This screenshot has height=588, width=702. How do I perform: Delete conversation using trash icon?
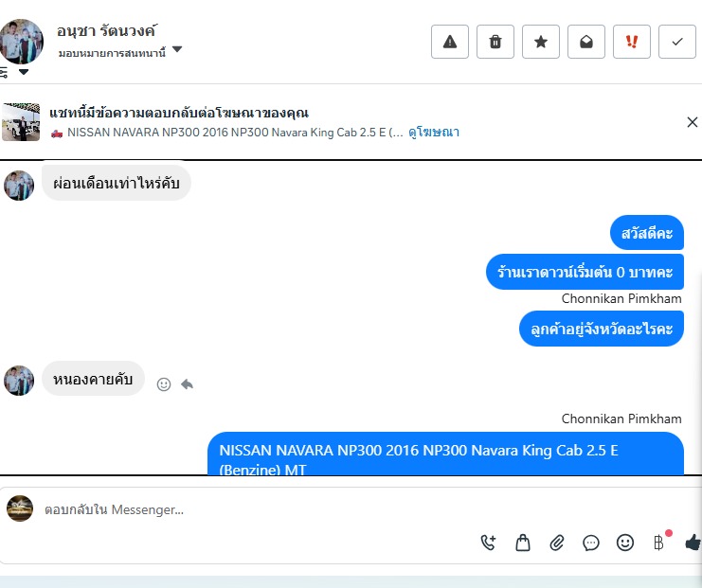(x=495, y=42)
